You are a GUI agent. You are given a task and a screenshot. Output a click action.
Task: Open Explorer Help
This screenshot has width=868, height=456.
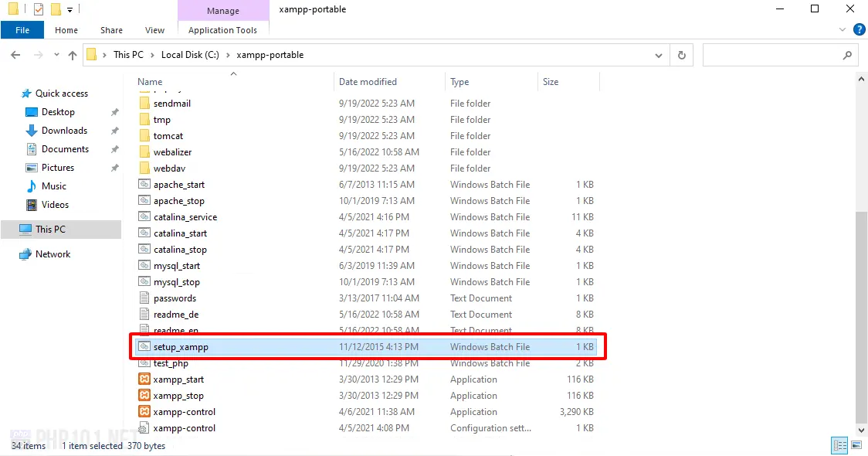click(x=860, y=30)
